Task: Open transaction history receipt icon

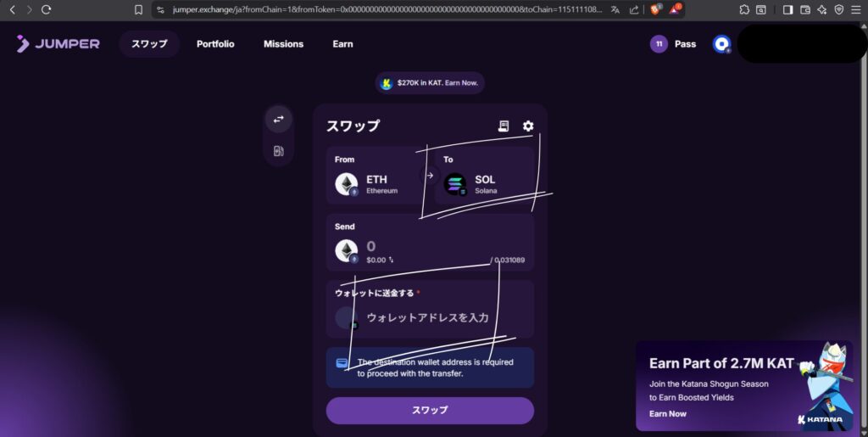Action: pyautogui.click(x=504, y=126)
